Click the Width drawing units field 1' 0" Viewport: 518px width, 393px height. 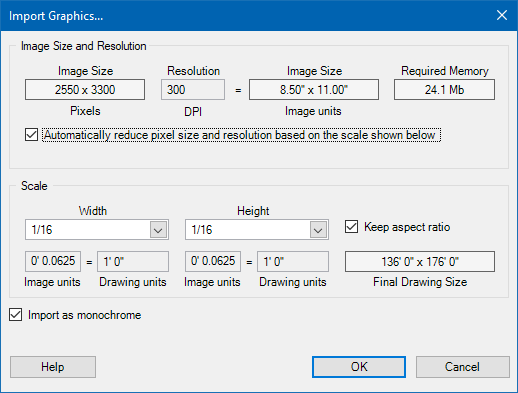133,261
